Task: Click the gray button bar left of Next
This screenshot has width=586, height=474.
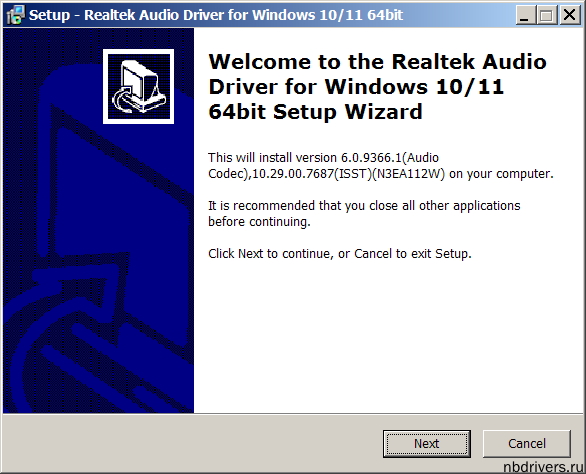Action: (x=192, y=444)
